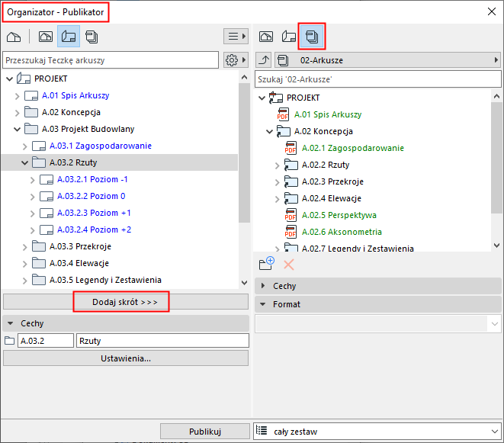
Task: Click the Przeszukaj Teczkę arkuszy search field
Action: point(111,60)
